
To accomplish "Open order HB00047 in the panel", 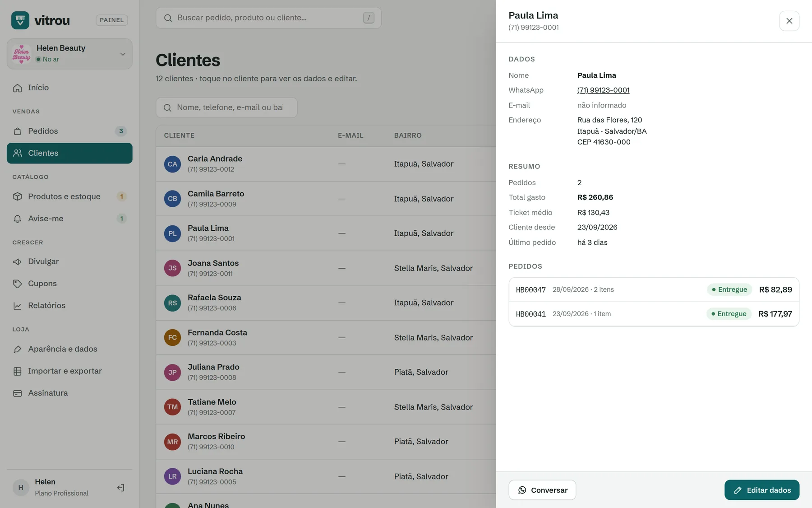I will coord(654,289).
